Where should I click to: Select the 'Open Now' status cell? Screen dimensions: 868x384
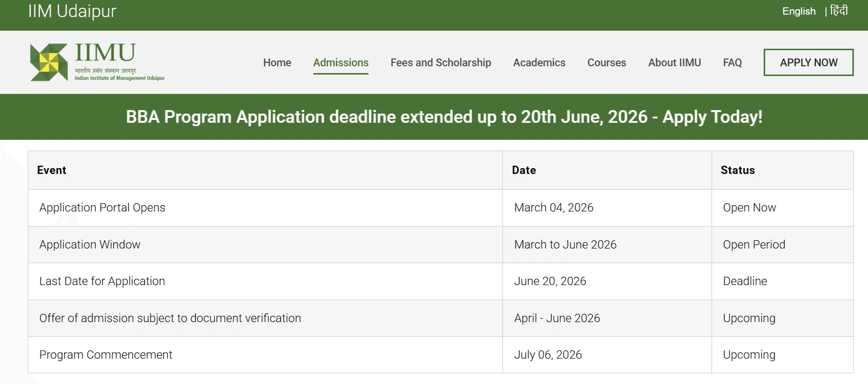783,208
